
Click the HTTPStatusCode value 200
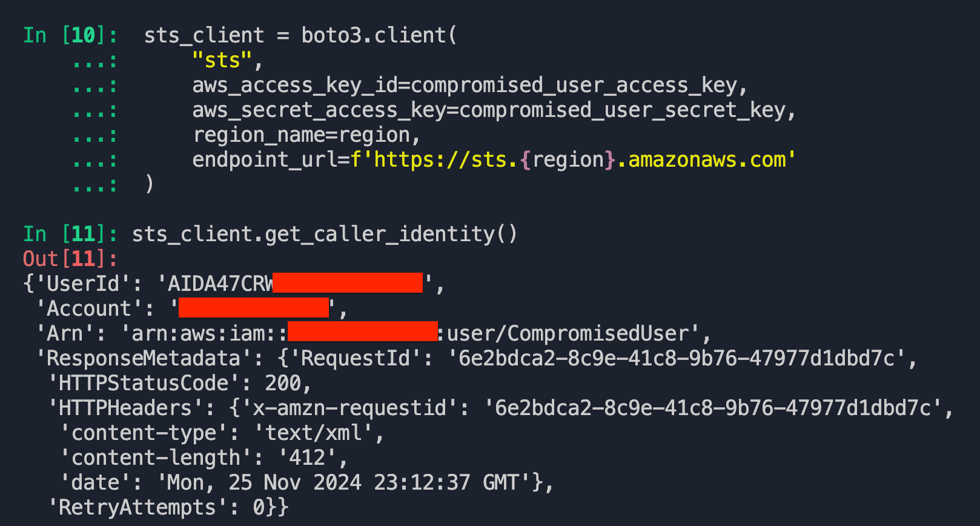(283, 383)
